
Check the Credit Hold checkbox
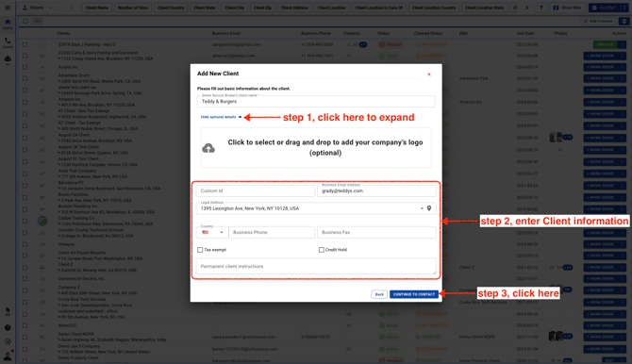point(322,250)
